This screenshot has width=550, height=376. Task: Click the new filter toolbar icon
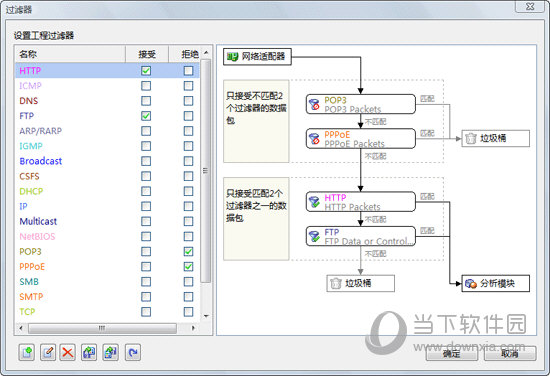click(27, 352)
